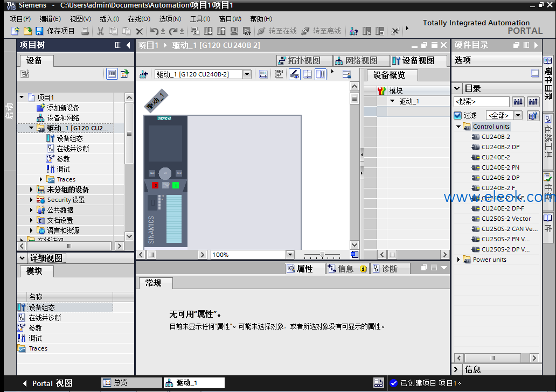Click the upload from device icon
The width and height of the screenshot is (556, 392).
(x=221, y=31)
